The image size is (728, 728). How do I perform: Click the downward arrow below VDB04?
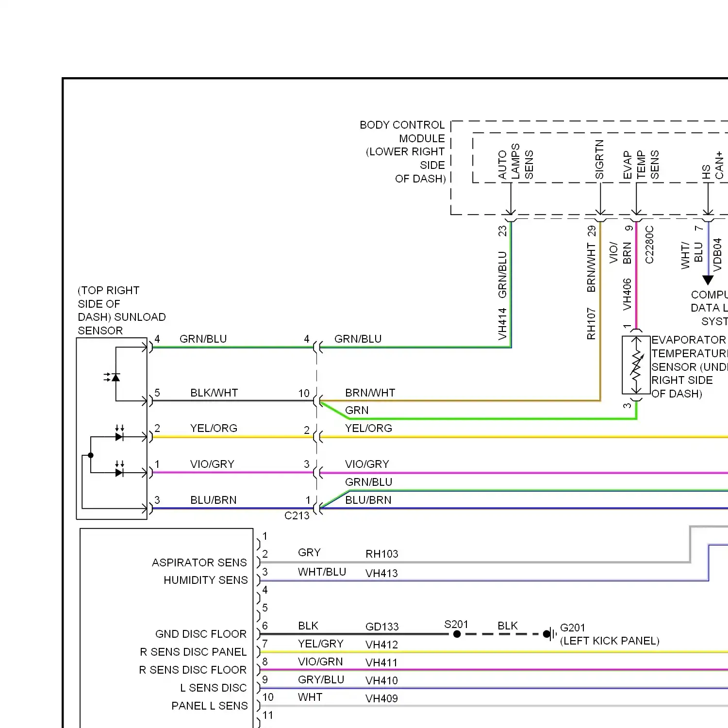[708, 280]
